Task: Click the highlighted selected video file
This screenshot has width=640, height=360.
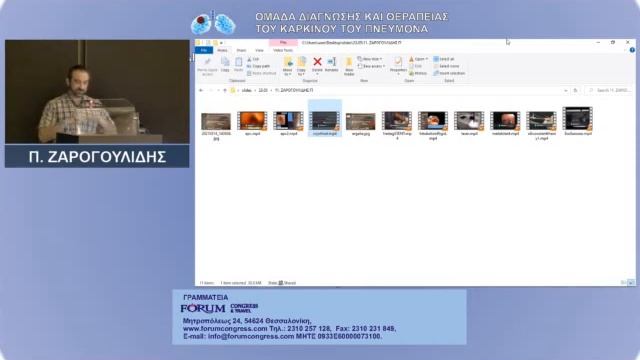Action: coord(325,118)
